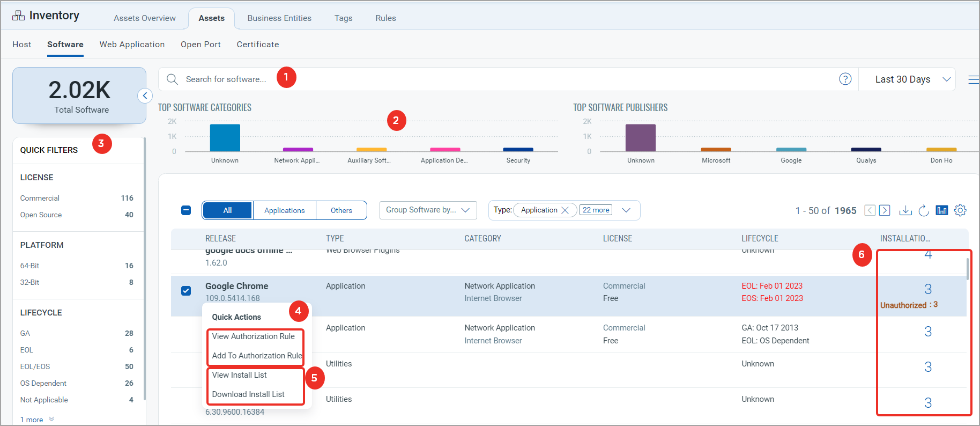
Task: Switch to the Certificate sub-tab
Action: click(258, 45)
